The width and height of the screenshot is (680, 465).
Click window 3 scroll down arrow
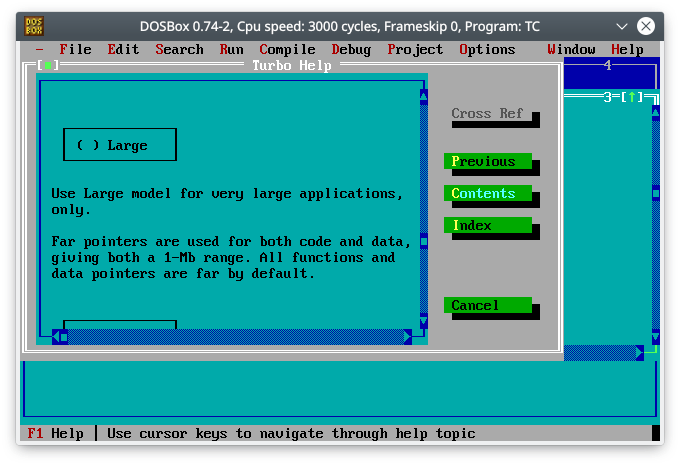pos(656,337)
